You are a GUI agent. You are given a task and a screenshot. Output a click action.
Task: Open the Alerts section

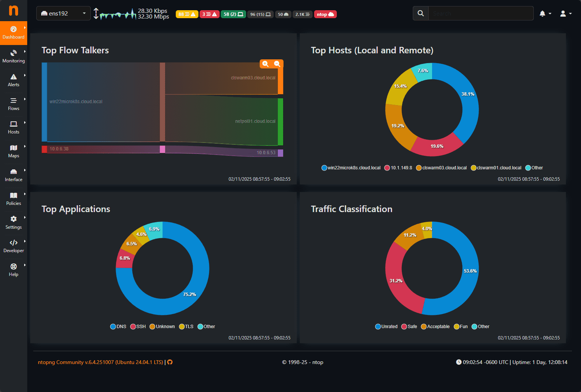pyautogui.click(x=14, y=80)
